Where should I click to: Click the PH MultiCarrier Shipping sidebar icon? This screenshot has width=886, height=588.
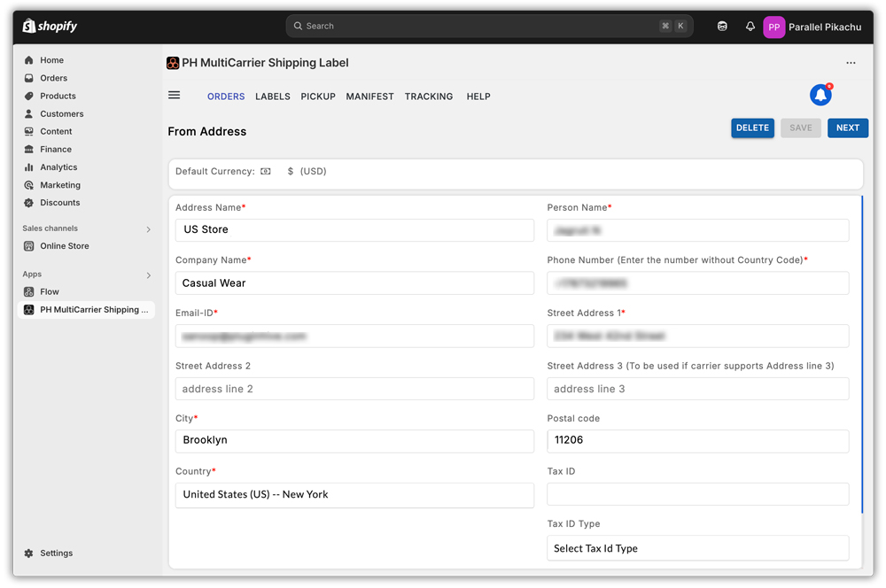(29, 310)
